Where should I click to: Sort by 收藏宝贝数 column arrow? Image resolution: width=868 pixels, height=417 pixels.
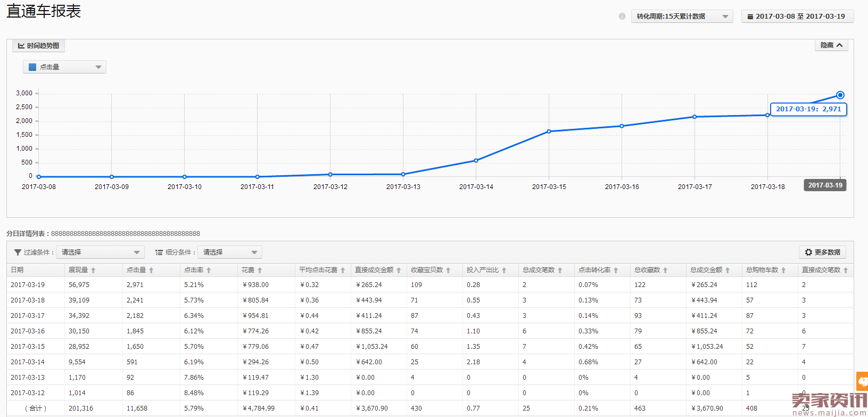pyautogui.click(x=448, y=271)
